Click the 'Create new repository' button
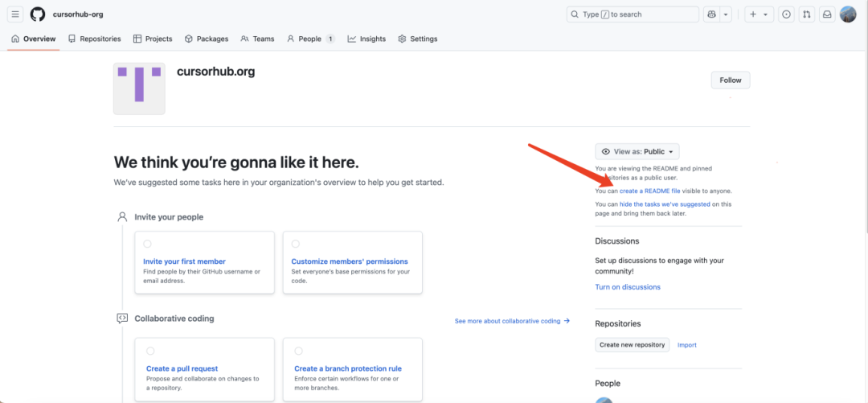 [633, 344]
